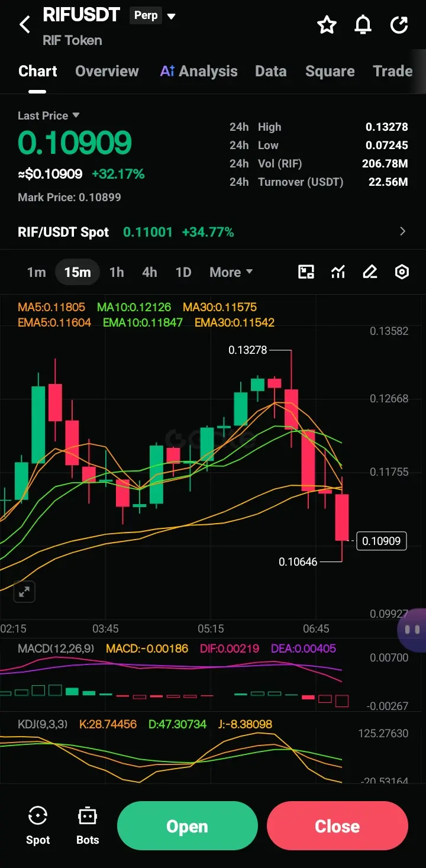The height and width of the screenshot is (868, 426).
Task: Tap the 24h Low value 0.07245
Action: pos(386,146)
